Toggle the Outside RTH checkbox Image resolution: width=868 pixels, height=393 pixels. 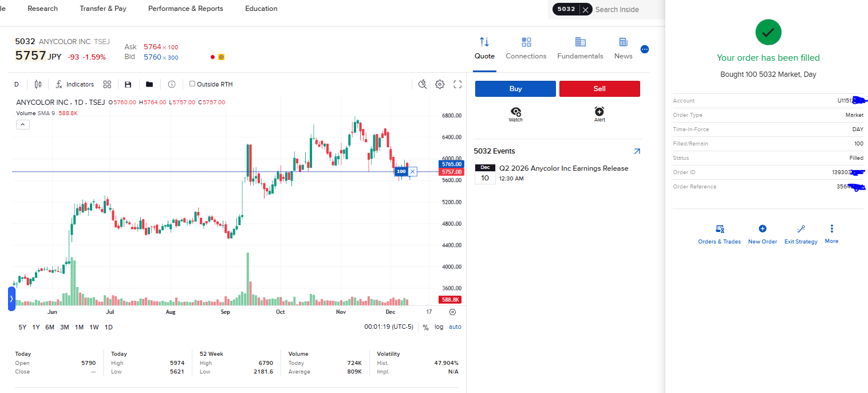tap(192, 84)
